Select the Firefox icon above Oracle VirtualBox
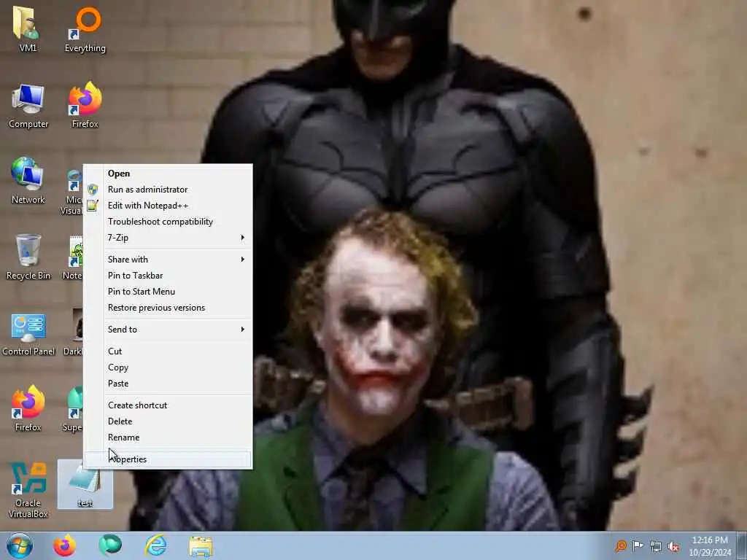747x560 pixels. (x=28, y=408)
